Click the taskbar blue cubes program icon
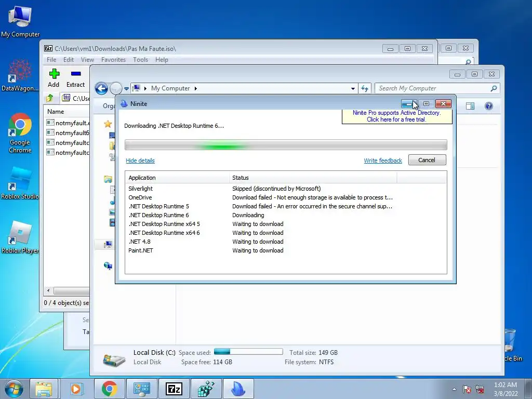This screenshot has width=532, height=399. 206,389
